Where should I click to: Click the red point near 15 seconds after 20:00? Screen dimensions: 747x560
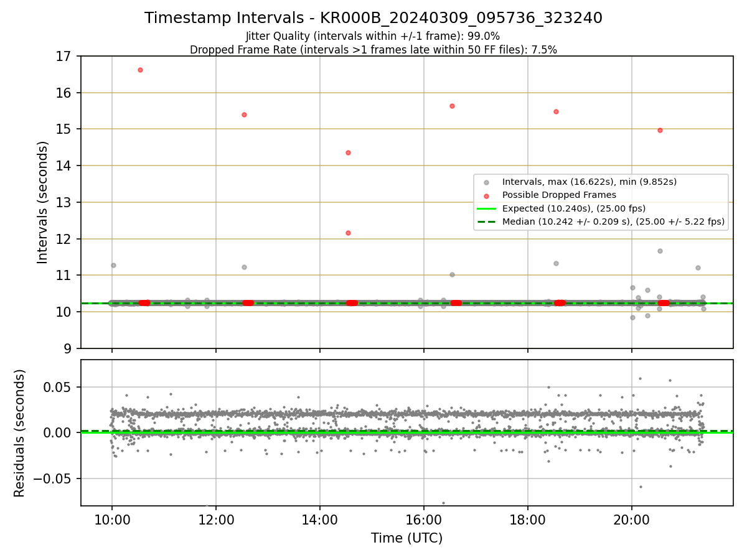(x=660, y=130)
